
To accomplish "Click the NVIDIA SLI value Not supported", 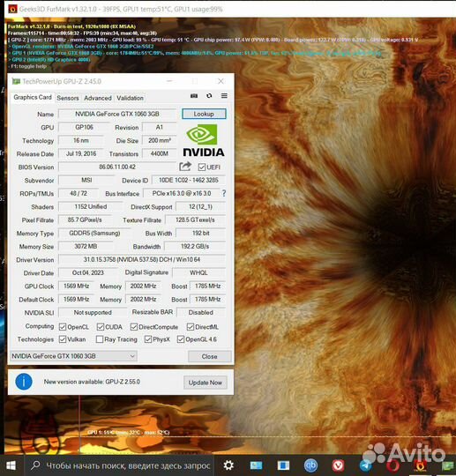I will [93, 312].
